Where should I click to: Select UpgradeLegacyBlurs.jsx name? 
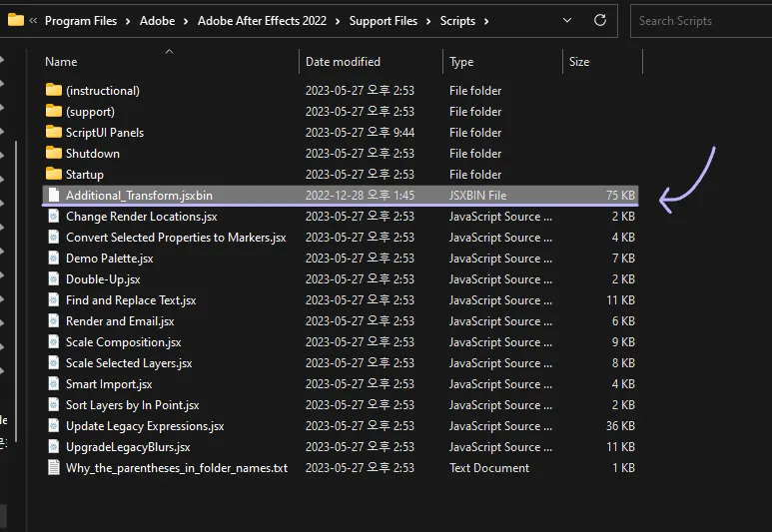pos(128,447)
